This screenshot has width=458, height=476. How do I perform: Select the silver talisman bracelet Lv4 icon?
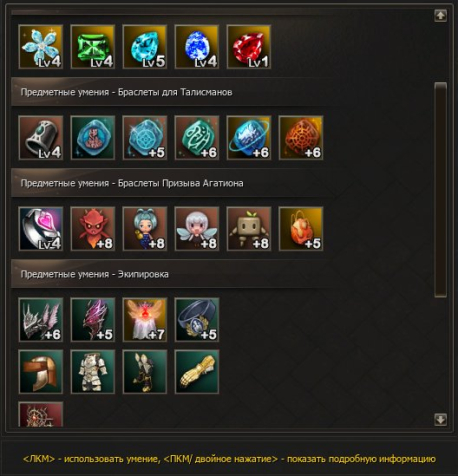tap(41, 138)
